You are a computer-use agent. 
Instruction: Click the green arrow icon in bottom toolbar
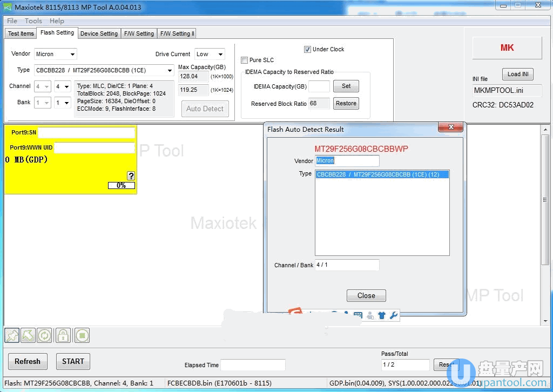28,335
